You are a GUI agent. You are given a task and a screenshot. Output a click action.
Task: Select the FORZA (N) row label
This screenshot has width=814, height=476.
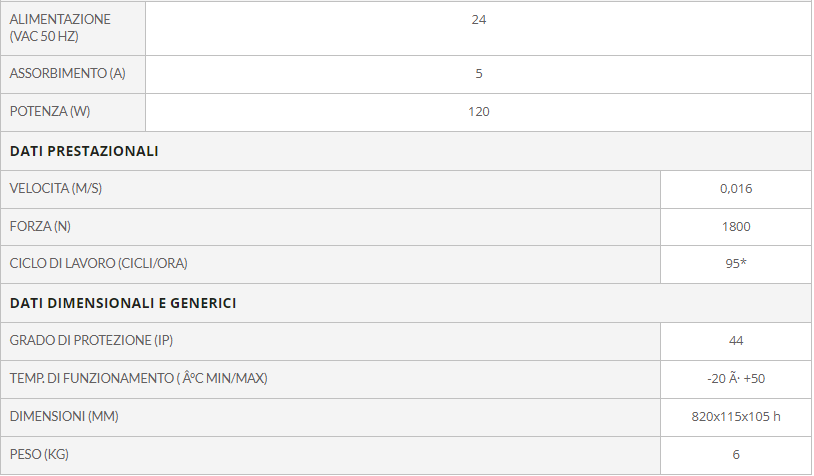point(40,226)
